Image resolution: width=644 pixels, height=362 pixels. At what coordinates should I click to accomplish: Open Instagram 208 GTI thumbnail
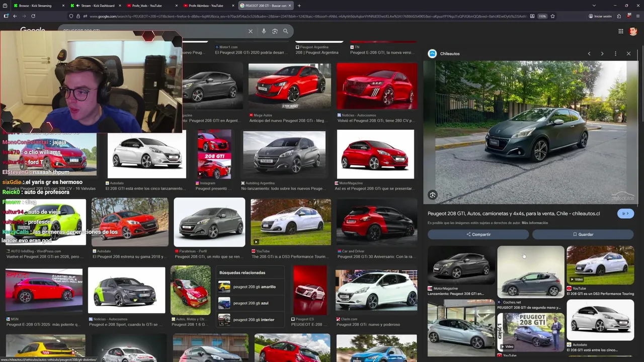214,154
